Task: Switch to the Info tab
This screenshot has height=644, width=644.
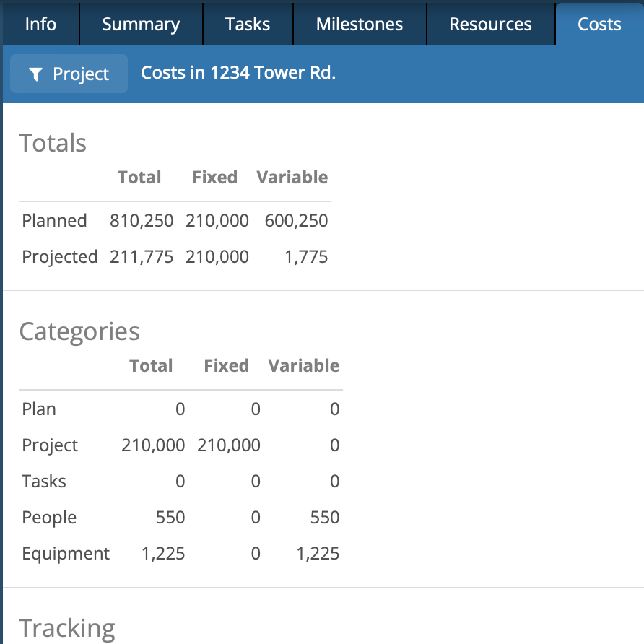Action: click(40, 24)
